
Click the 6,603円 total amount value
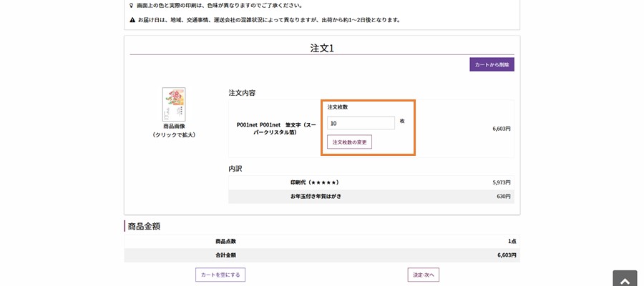[x=507, y=255]
